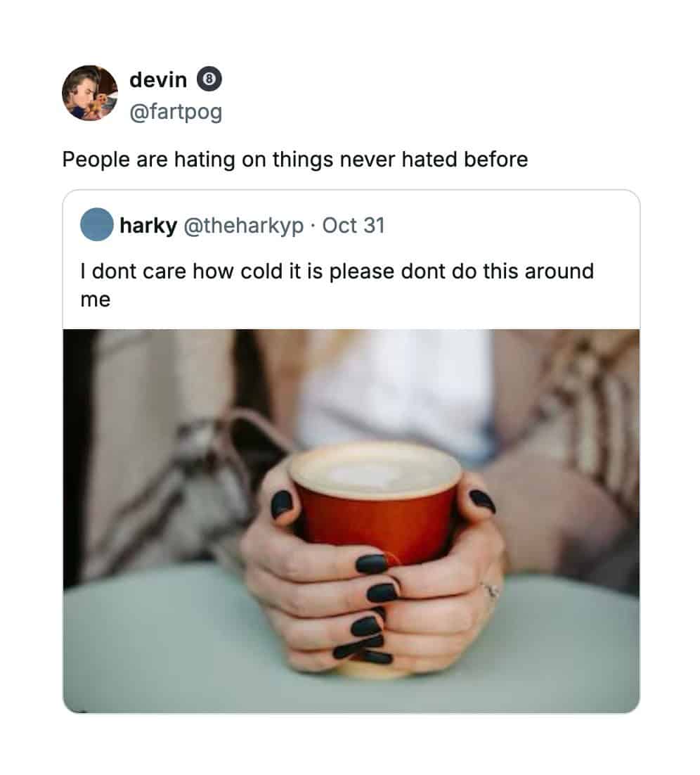Open devin's profile picture
Screen dimensions: 700x775
tap(90, 93)
